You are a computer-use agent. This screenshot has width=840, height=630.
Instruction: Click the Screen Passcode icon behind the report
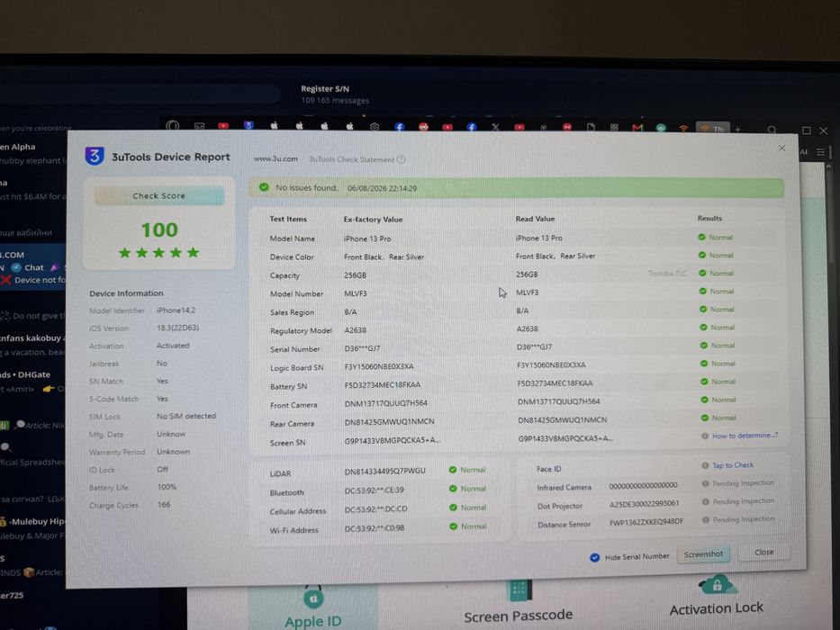coord(519,589)
